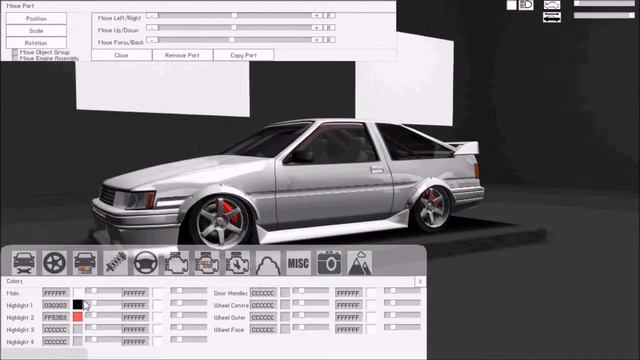Switch to Scale mode
Image resolution: width=640 pixels, height=360 pixels.
click(36, 31)
